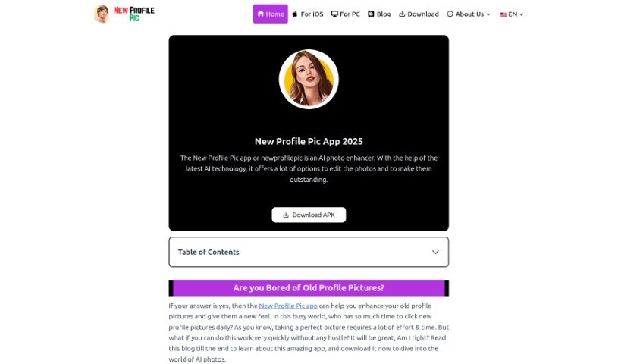
Task: Follow the New Profile Pic app hyperlink
Action: click(288, 306)
